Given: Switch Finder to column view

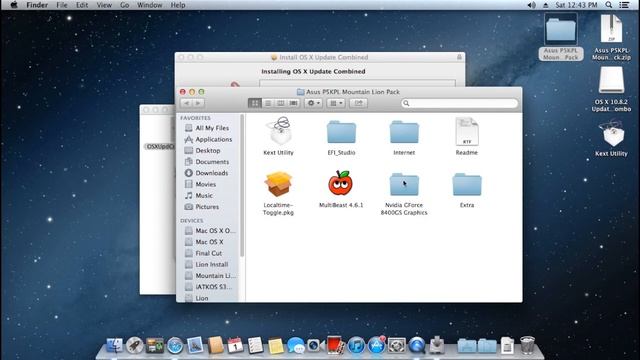Looking at the screenshot, I should tap(280, 103).
